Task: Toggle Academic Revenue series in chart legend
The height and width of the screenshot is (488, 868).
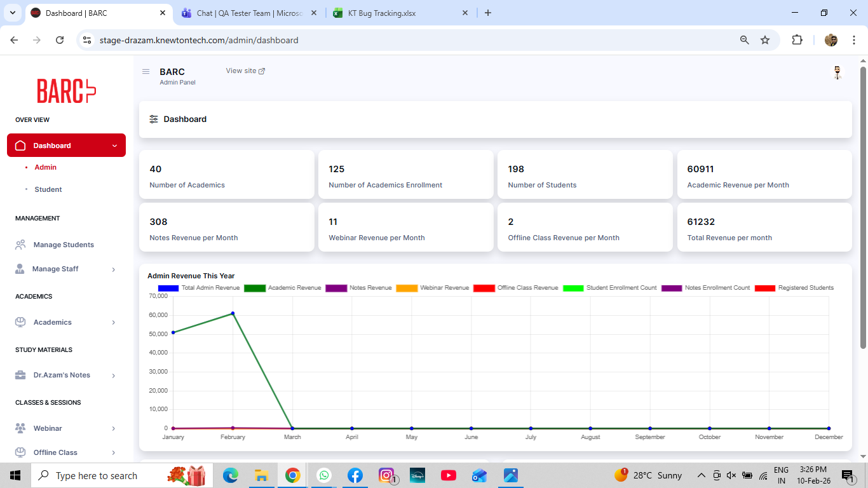Action: point(283,288)
